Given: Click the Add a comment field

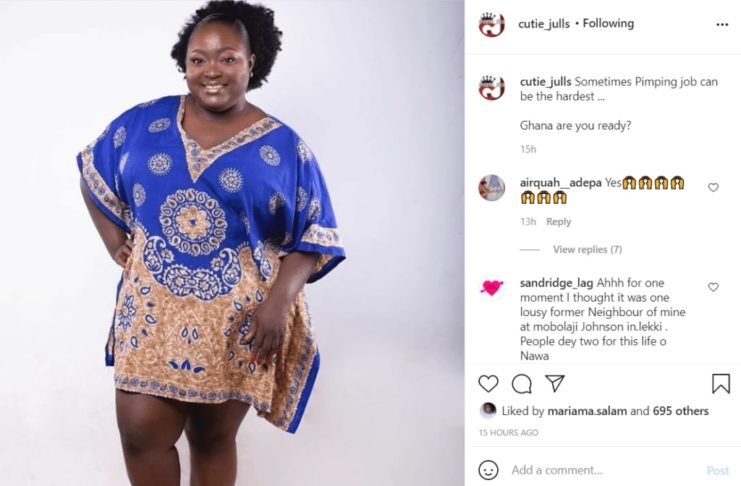Looking at the screenshot, I should point(605,470).
